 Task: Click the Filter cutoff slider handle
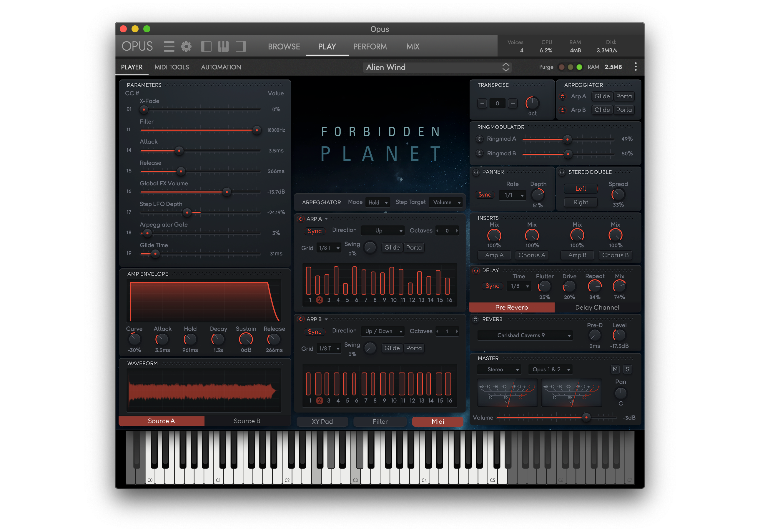pos(257,130)
